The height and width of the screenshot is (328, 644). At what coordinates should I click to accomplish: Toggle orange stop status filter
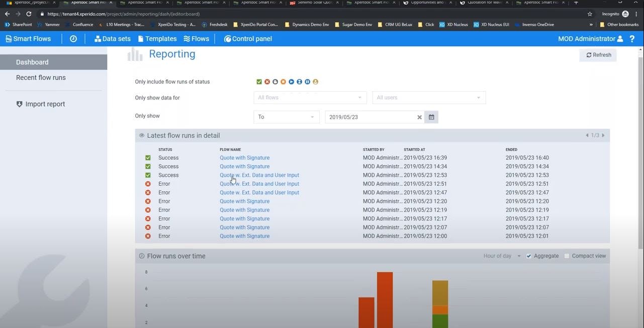[x=283, y=82]
